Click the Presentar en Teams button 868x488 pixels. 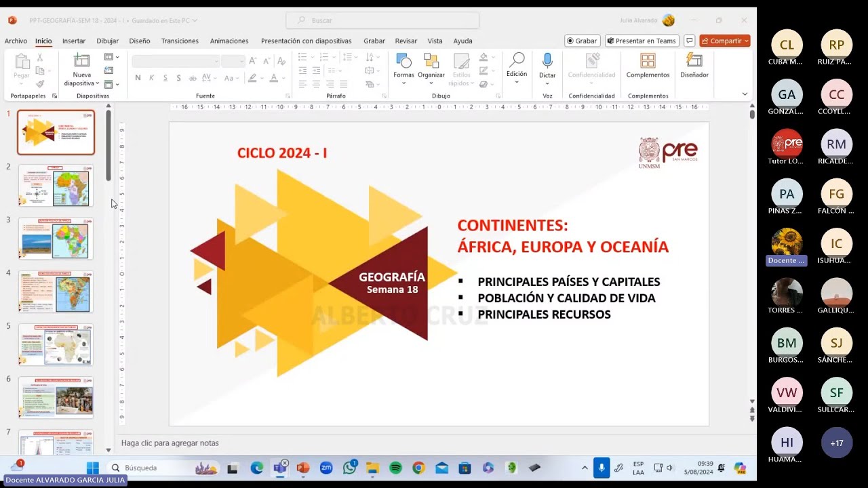(642, 41)
